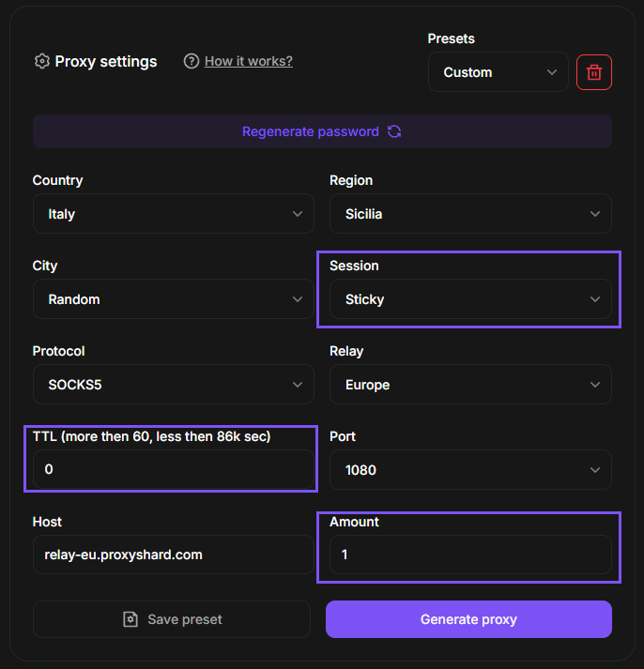Click the question mark help icon
The height and width of the screenshot is (669, 644).
[x=192, y=62]
